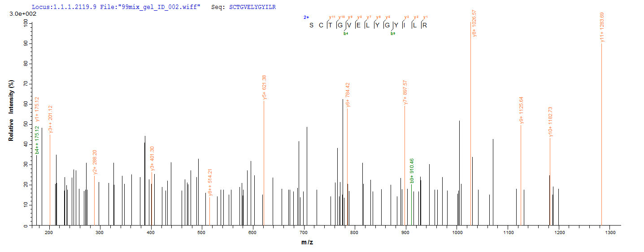Click the blue 2+ charge state label
Viewport: 644px width, 252px height.
[x=306, y=17]
